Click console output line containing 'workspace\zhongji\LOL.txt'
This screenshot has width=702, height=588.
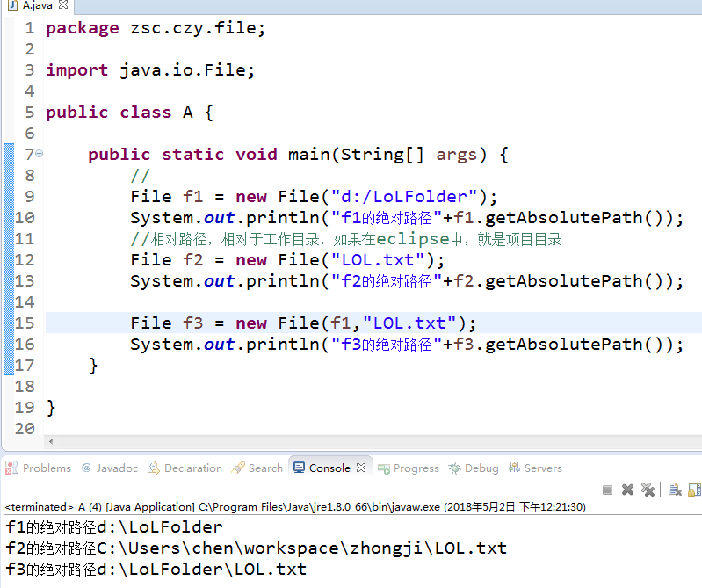[x=256, y=548]
